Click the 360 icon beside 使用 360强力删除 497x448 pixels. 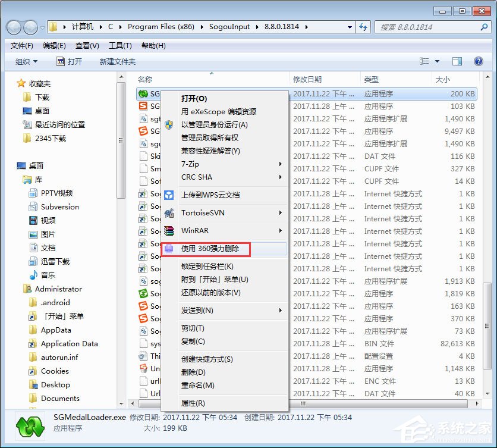point(169,249)
